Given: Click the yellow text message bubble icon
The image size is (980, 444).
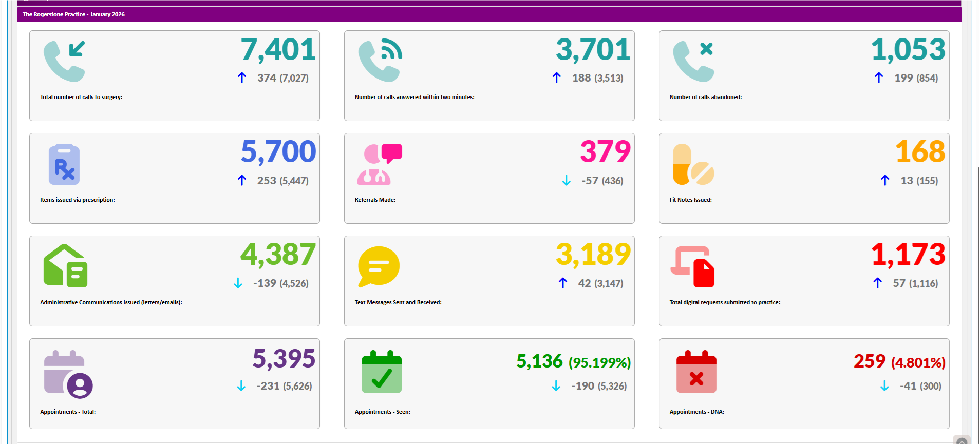Looking at the screenshot, I should (379, 266).
